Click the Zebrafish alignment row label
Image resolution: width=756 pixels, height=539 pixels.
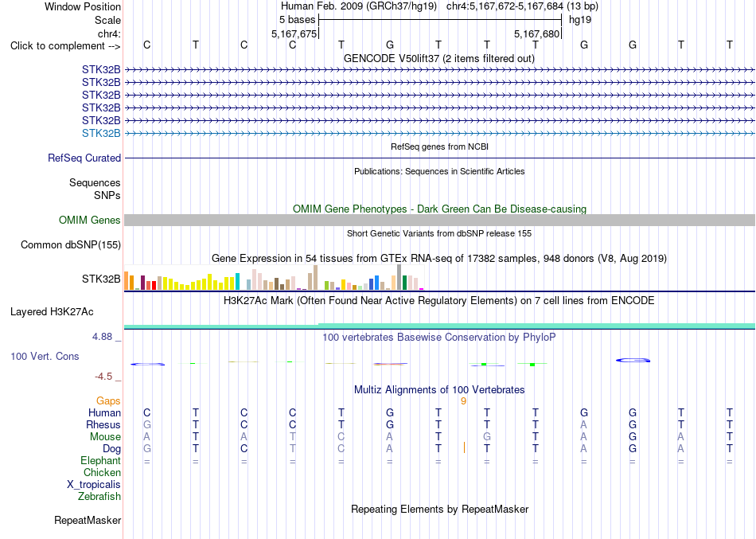click(99, 496)
